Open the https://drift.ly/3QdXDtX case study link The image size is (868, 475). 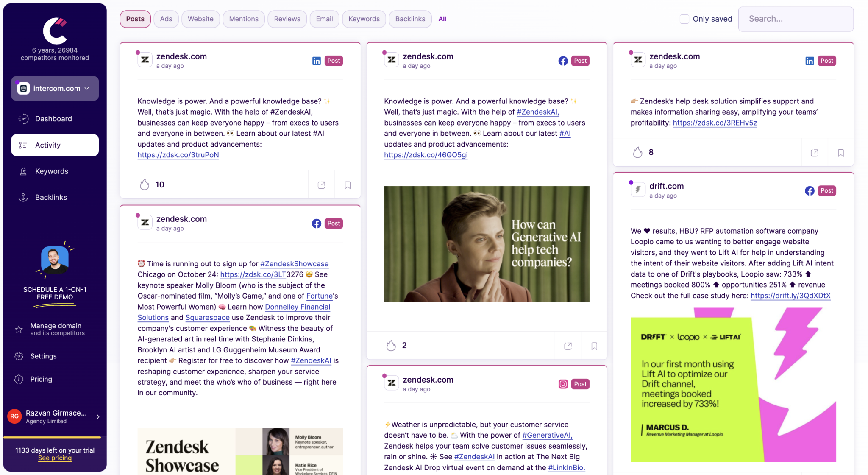[x=790, y=296]
